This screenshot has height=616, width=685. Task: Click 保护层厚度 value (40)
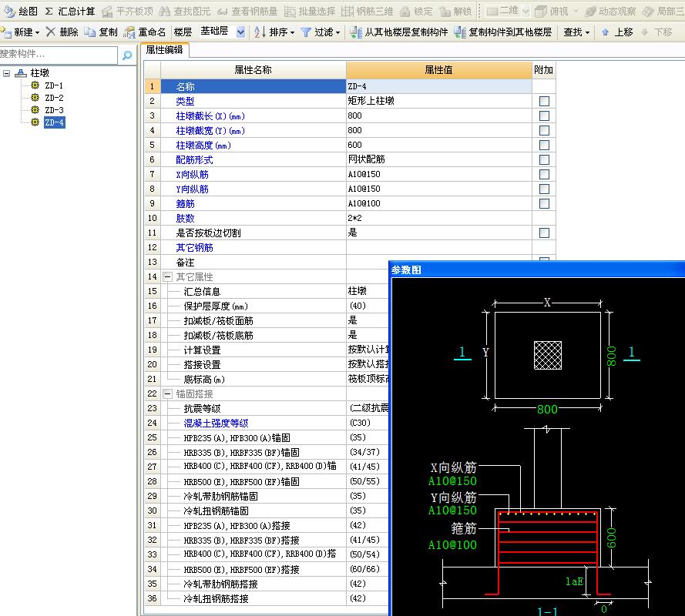coord(358,306)
